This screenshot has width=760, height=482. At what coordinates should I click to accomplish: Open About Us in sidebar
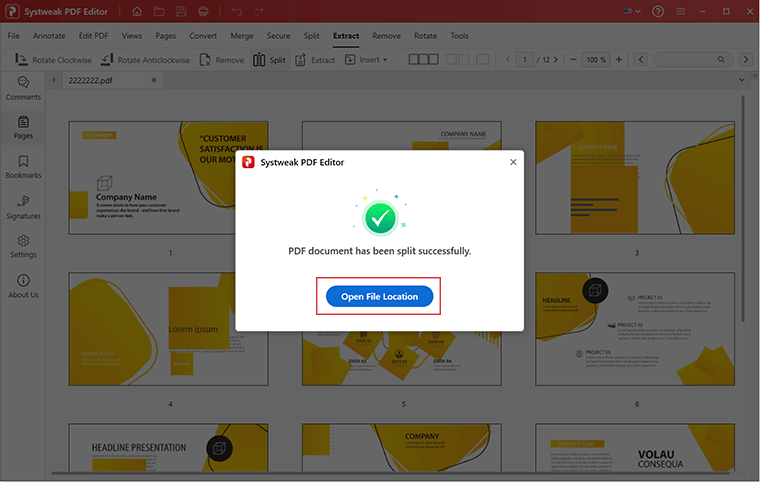pyautogui.click(x=23, y=286)
